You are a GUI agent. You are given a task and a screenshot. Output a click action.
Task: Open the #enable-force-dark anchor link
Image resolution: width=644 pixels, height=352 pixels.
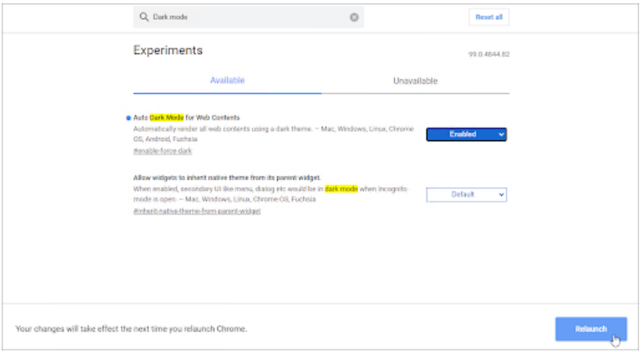click(163, 151)
